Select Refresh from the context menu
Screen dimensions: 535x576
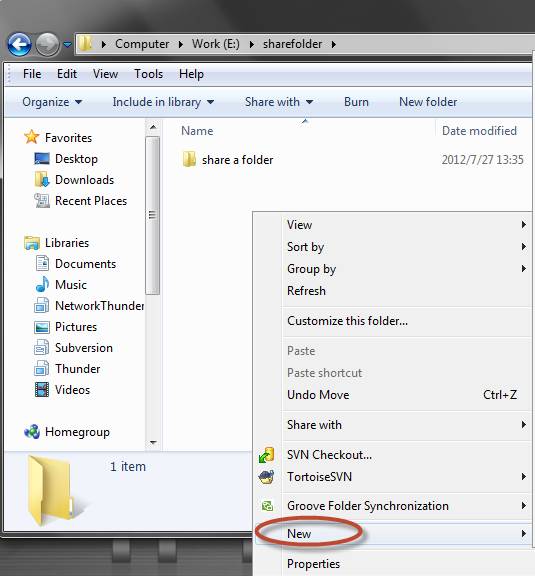point(306,291)
